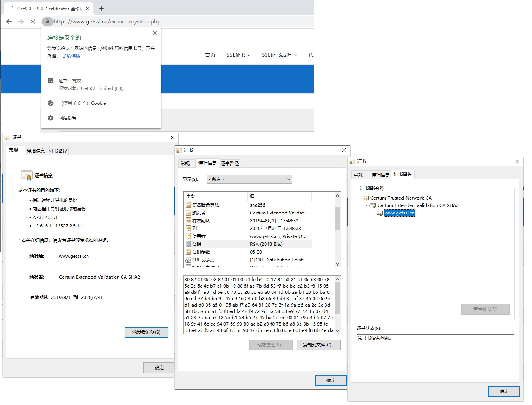Click the 颁发者说明 button
Image resolution: width=532 pixels, height=405 pixels.
(146, 332)
